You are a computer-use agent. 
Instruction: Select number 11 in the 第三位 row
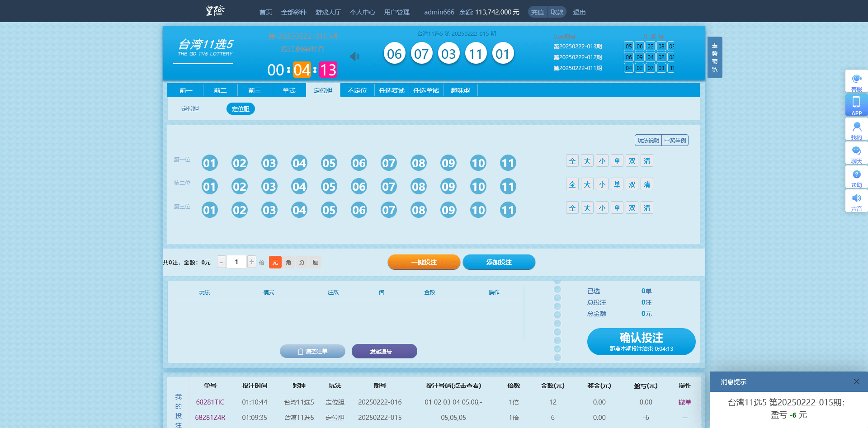point(508,210)
